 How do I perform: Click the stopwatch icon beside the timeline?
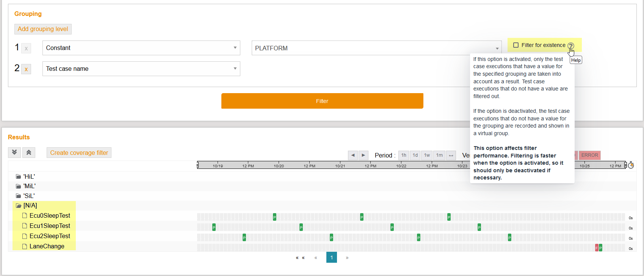point(631,165)
